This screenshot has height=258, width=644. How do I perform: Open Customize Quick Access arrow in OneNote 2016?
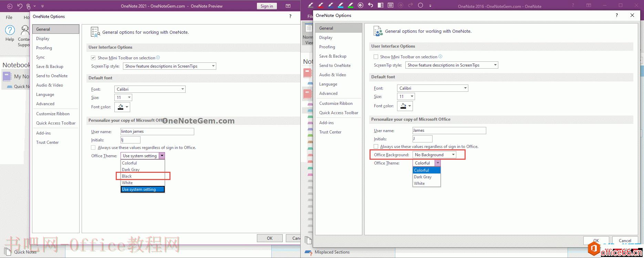pyautogui.click(x=430, y=6)
